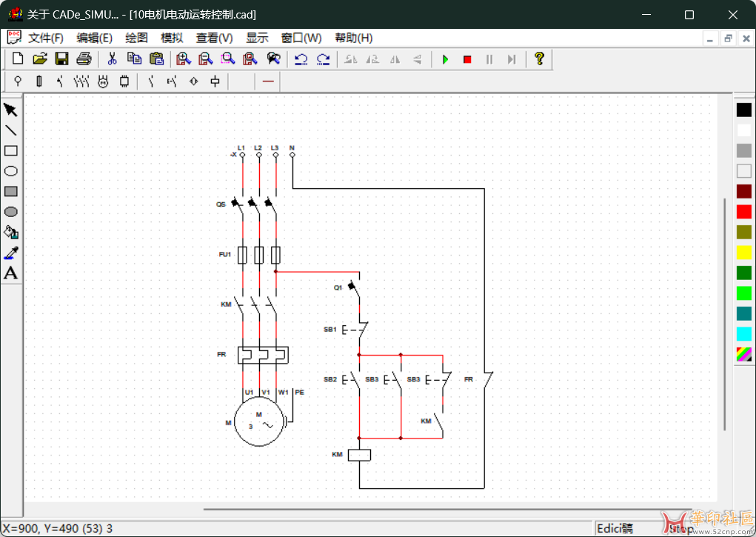Image resolution: width=756 pixels, height=537 pixels.
Task: Save the circuit with the floppy disk icon
Action: click(x=61, y=59)
